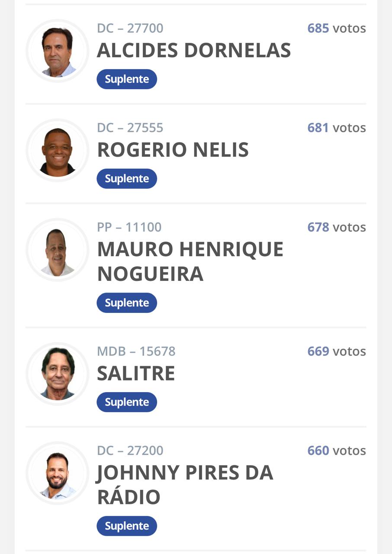This screenshot has width=392, height=554.
Task: Click the MDB – 15678 party label
Action: coord(136,351)
